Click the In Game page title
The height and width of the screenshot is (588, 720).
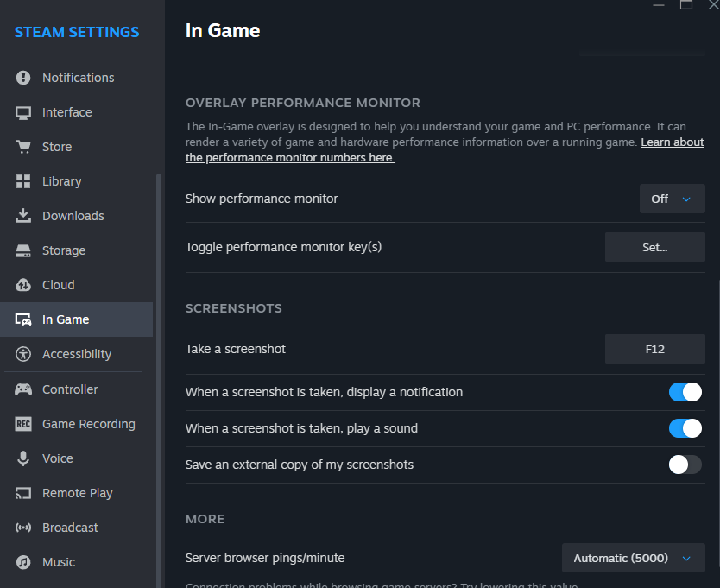pyautogui.click(x=223, y=31)
